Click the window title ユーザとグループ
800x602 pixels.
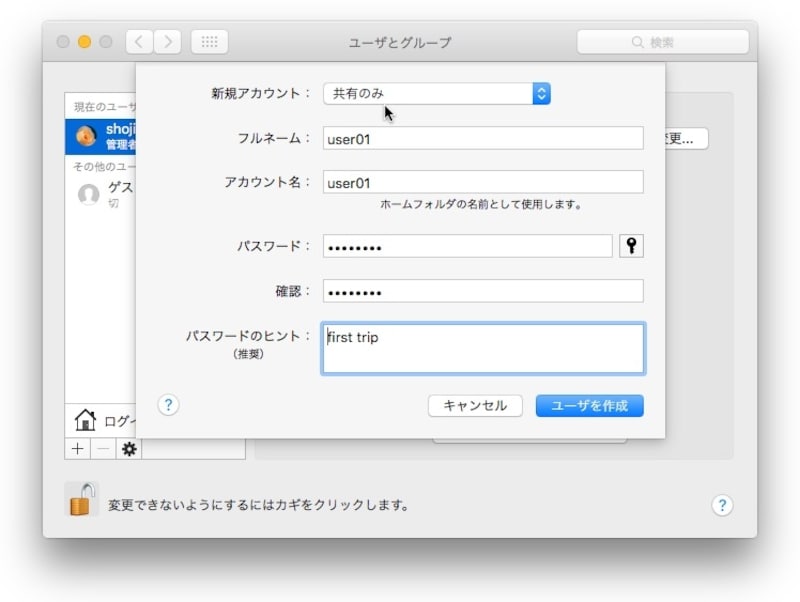point(400,42)
